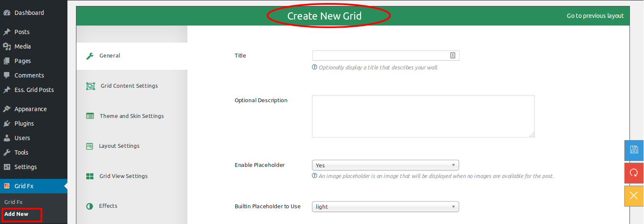Click the Settings sliders icon
This screenshot has height=224, width=644.
(x=7, y=167)
